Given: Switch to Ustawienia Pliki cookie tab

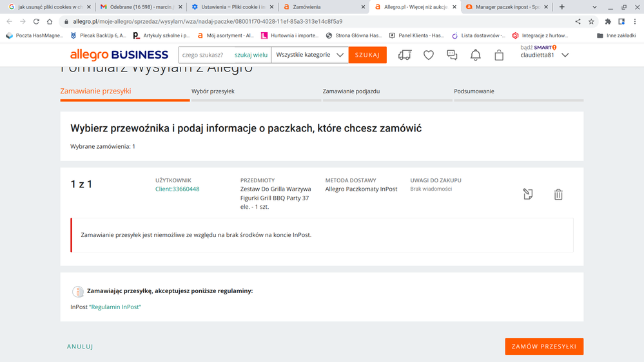Looking at the screenshot, I should coord(233,7).
